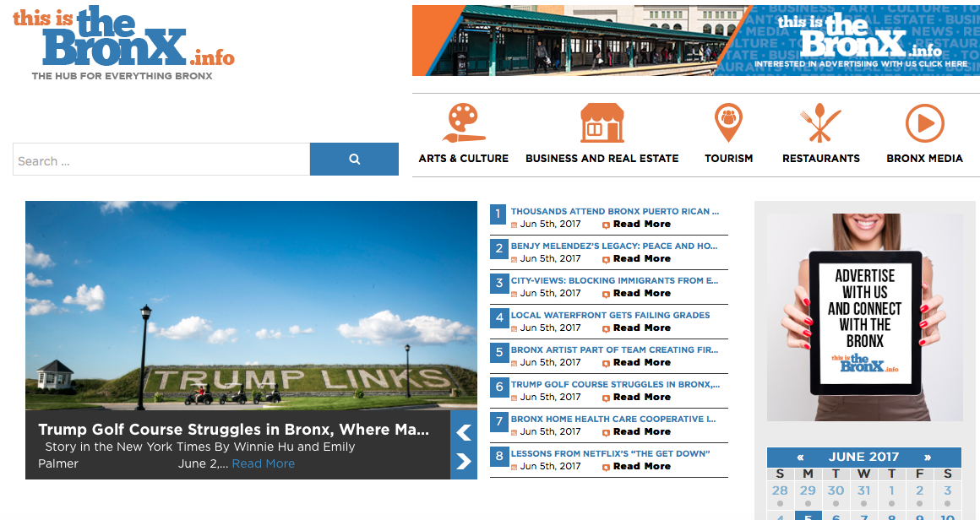The width and height of the screenshot is (980, 520).
Task: Open the Trump Links golf course slide image
Action: click(251, 306)
